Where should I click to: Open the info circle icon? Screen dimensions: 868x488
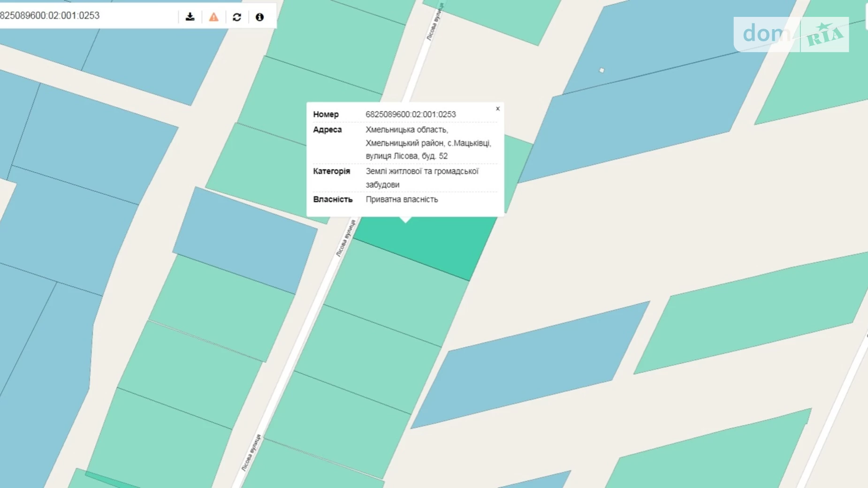coord(259,17)
